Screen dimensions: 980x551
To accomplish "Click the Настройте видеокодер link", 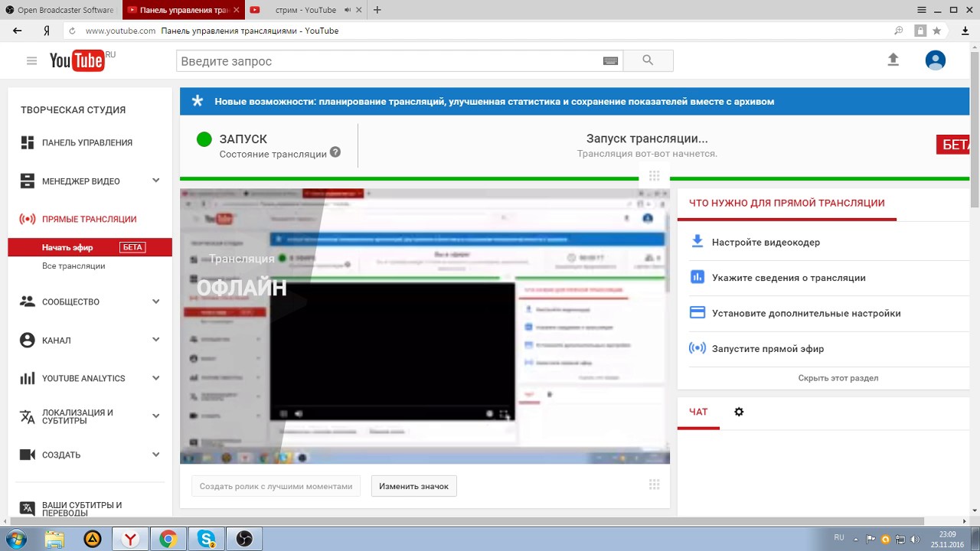I will click(766, 242).
